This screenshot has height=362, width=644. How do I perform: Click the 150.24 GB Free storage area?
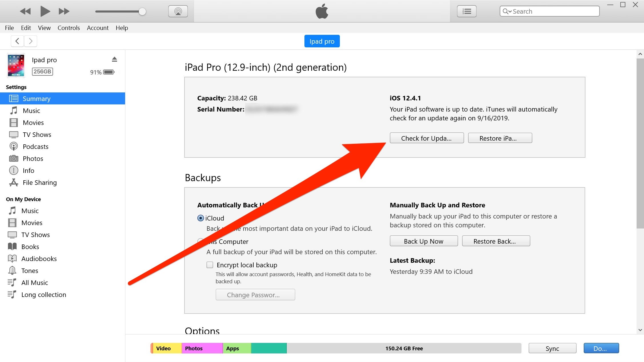[404, 348]
